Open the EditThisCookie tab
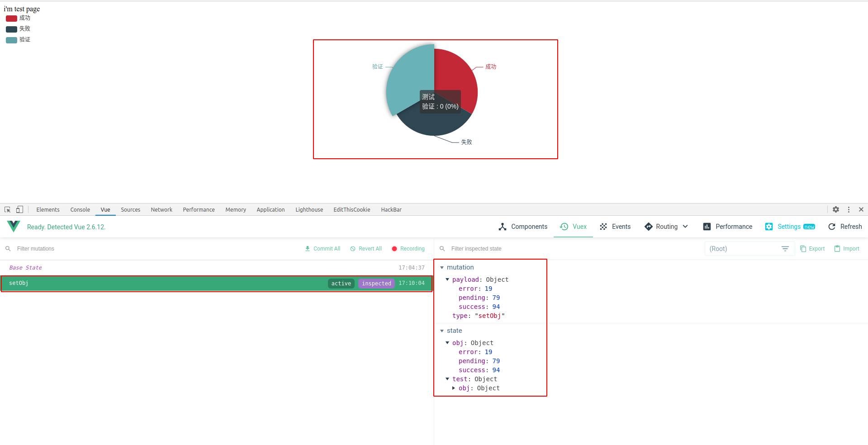The width and height of the screenshot is (868, 445). (x=352, y=209)
